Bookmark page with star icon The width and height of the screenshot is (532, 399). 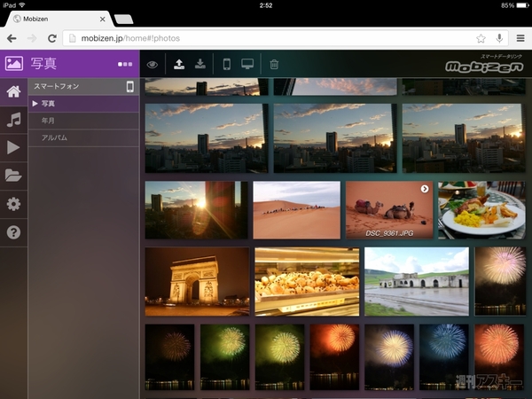pyautogui.click(x=481, y=38)
